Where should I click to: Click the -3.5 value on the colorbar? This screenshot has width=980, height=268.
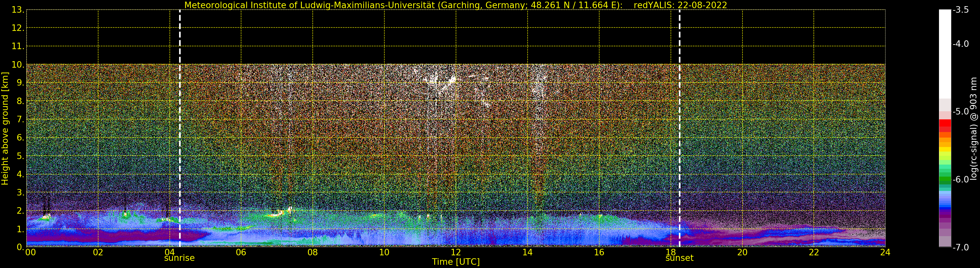coord(960,10)
